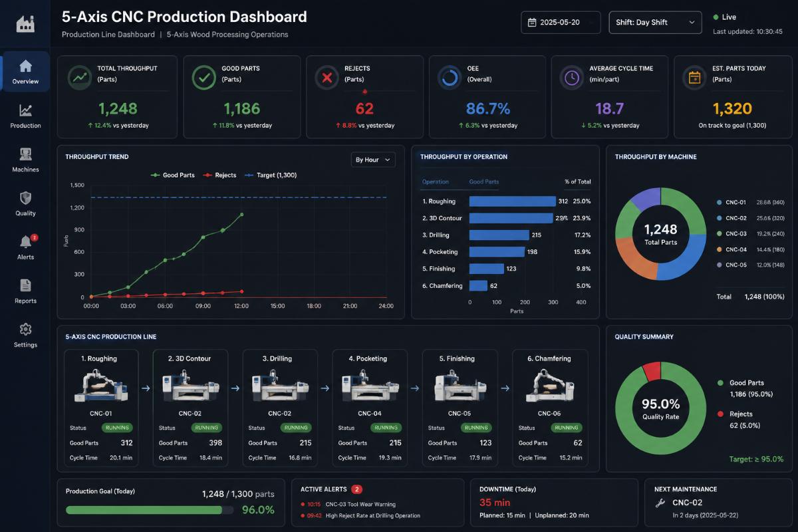The height and width of the screenshot is (532, 798).
Task: Click the Roughing bar in operation chart
Action: click(513, 201)
